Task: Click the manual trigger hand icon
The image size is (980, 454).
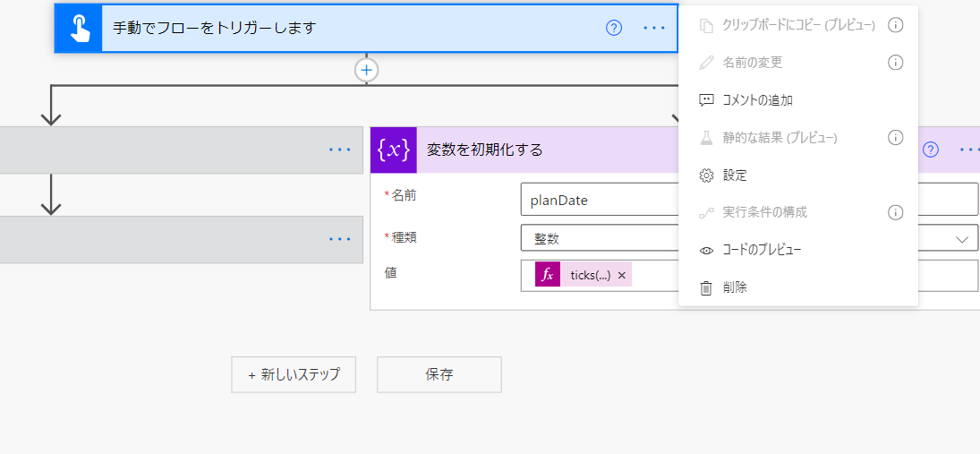Action: tap(78, 28)
